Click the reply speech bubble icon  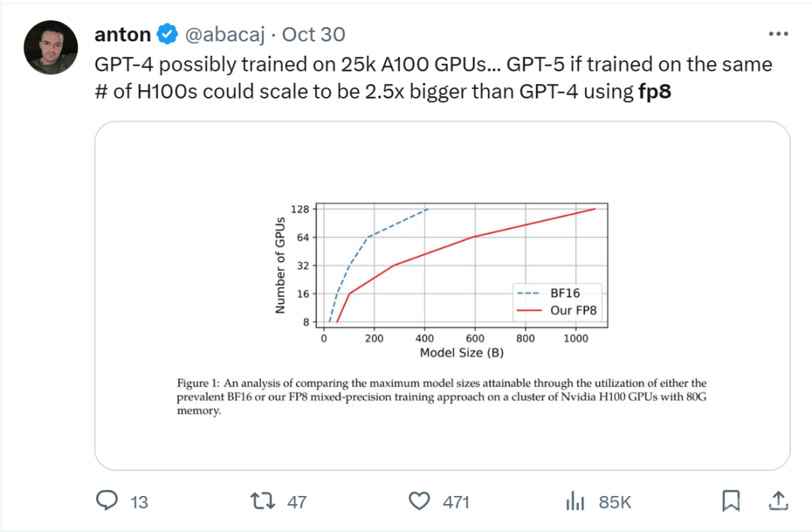click(108, 501)
